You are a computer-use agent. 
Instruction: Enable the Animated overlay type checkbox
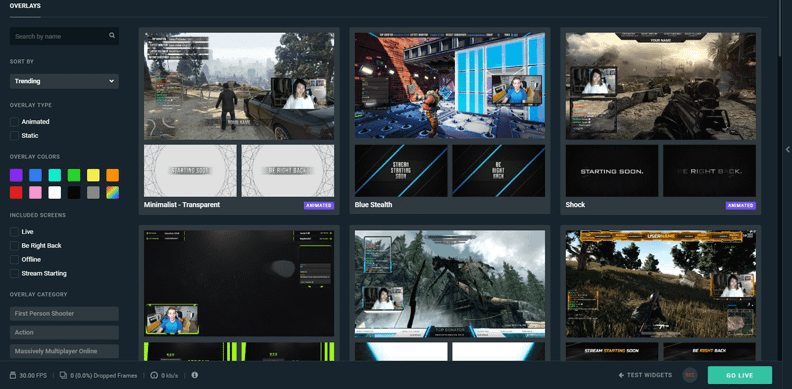coord(14,122)
